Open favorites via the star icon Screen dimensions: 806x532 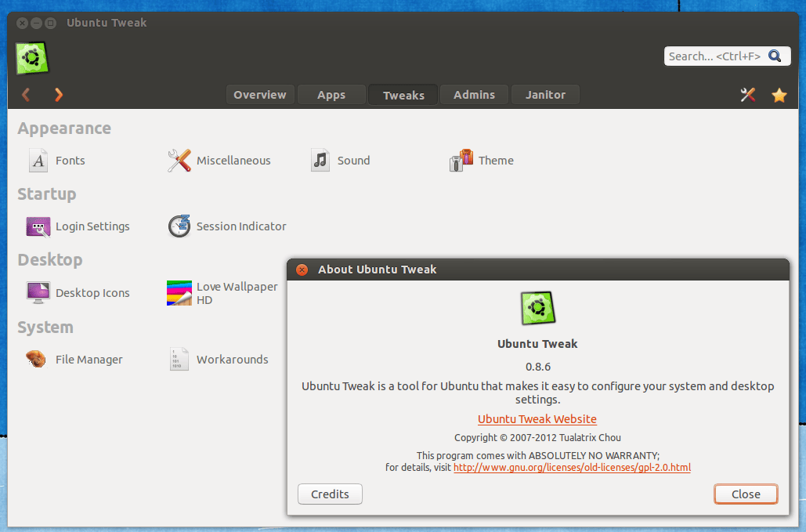779,94
